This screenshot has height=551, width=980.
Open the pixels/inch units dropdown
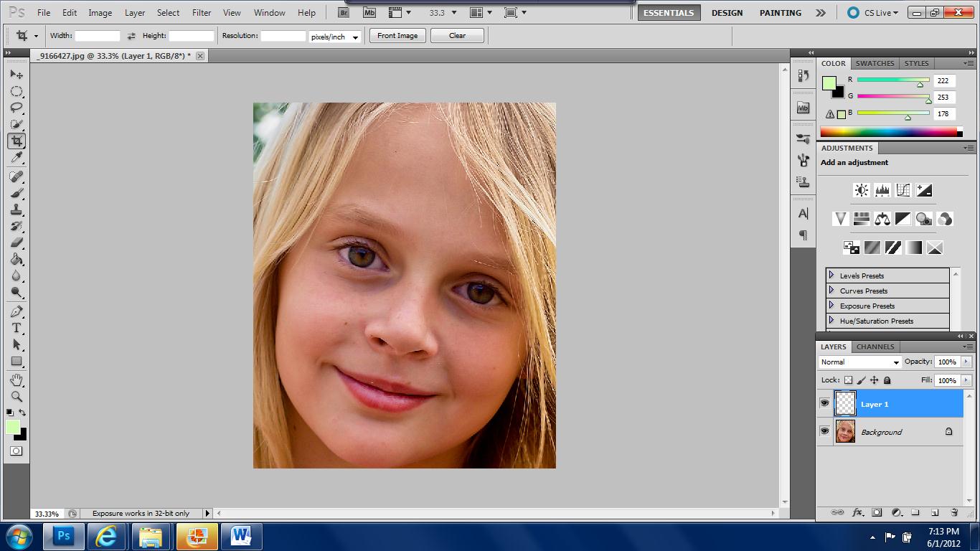click(x=334, y=37)
